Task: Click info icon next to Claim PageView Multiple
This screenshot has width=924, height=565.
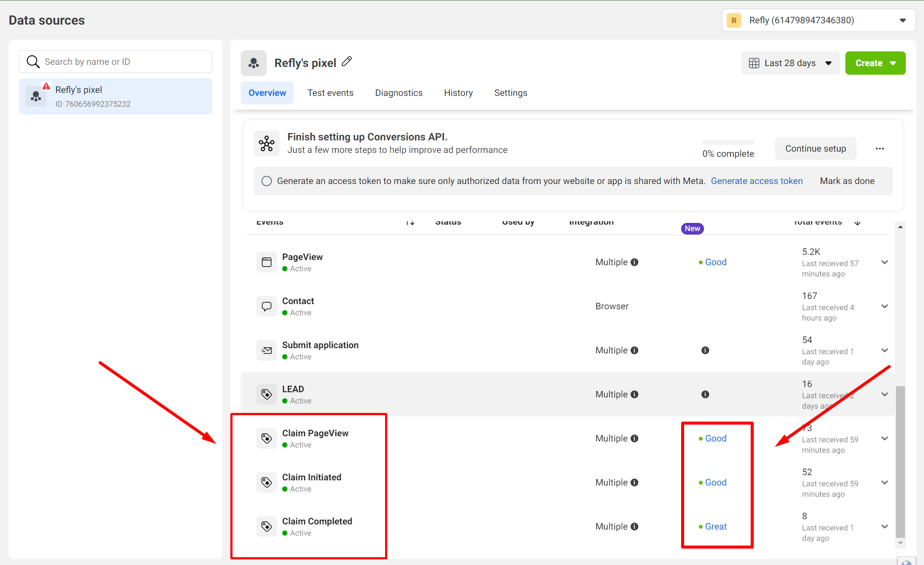Action: pos(634,438)
